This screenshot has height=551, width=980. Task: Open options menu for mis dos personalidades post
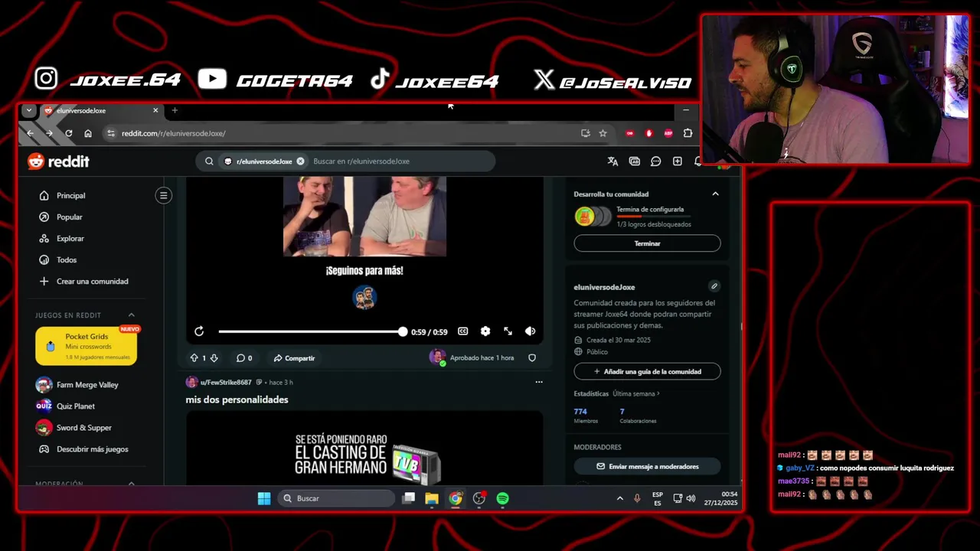tap(538, 382)
